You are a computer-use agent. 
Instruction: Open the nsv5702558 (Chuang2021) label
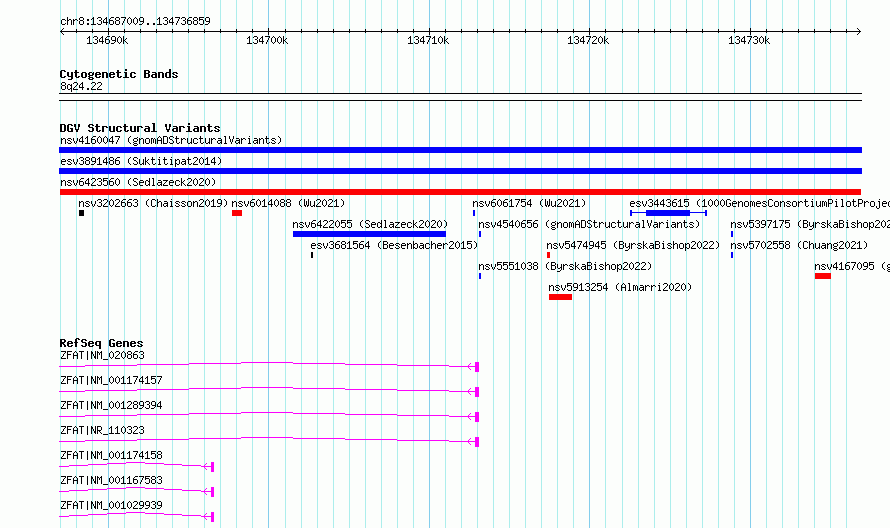click(x=799, y=245)
